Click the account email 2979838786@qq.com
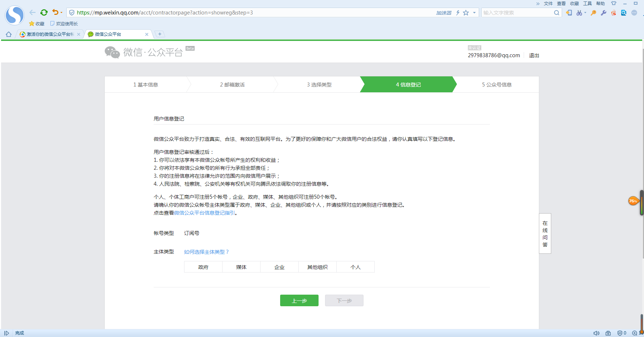644x337 pixels. 494,55
